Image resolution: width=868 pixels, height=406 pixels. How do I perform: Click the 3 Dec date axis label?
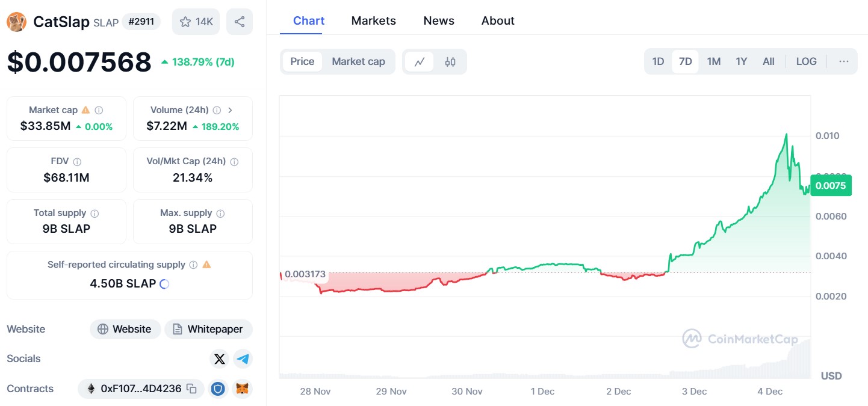click(694, 392)
